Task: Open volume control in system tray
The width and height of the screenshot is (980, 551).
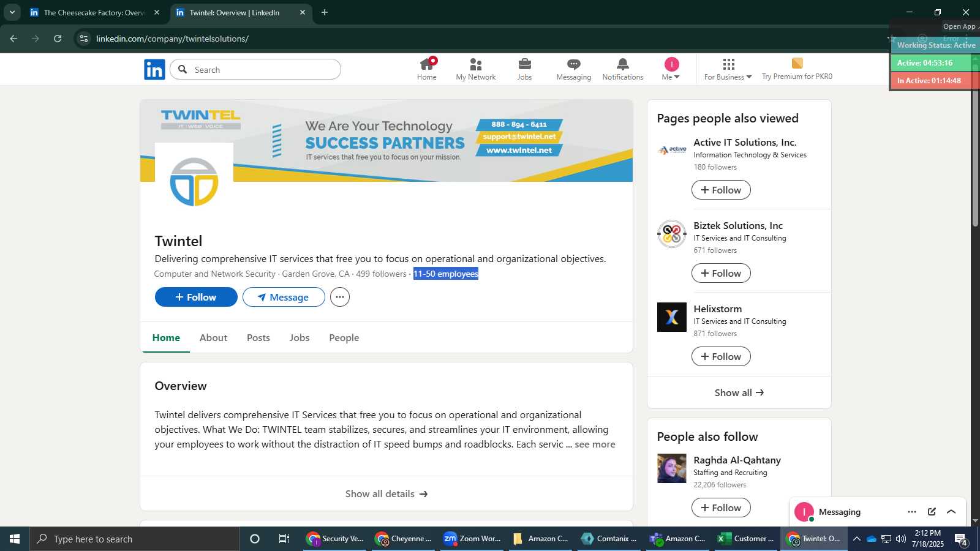Action: click(x=901, y=539)
